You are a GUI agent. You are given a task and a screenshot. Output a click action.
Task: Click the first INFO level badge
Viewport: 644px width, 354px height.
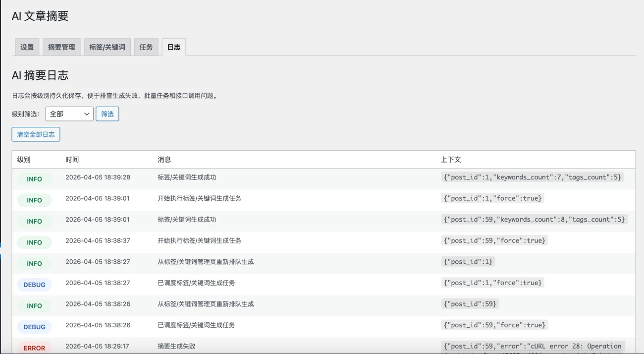pos(34,179)
